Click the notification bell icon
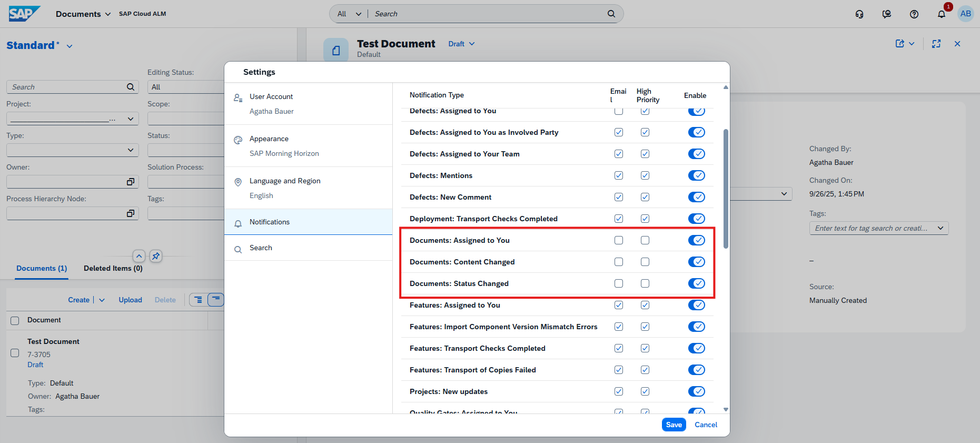The height and width of the screenshot is (443, 980). (942, 14)
